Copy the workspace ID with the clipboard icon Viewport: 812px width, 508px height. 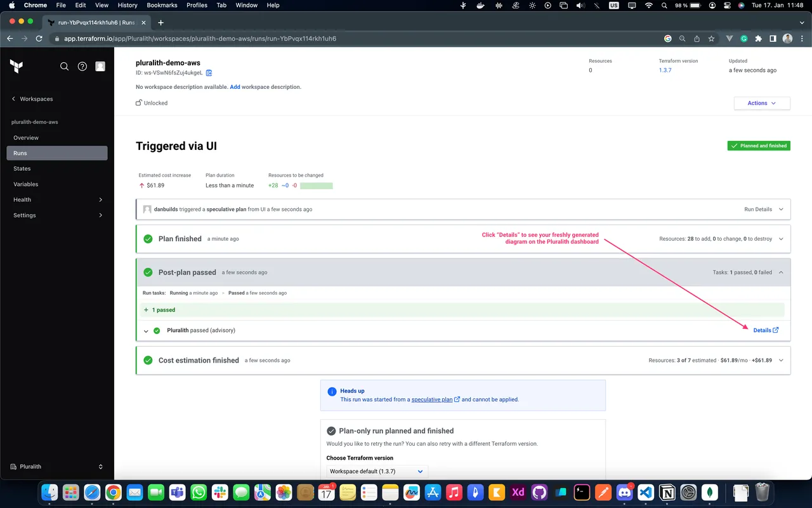coord(209,73)
